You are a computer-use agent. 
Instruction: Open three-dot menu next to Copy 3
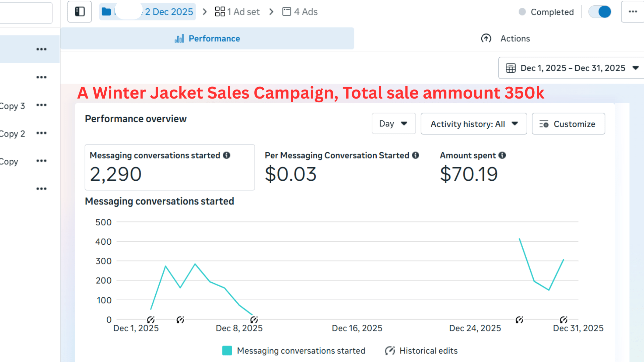point(41,105)
